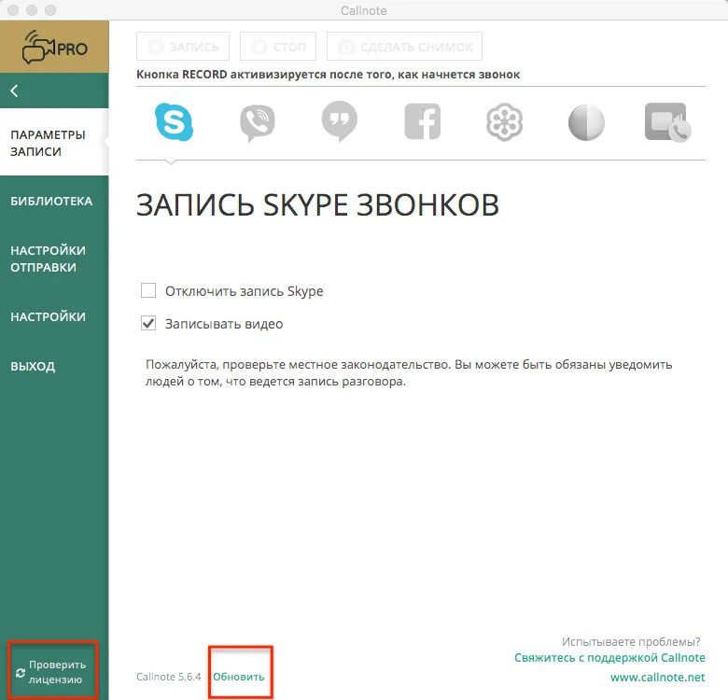Uncheck the Записывать видео checkbox
This screenshot has width=728, height=700.
click(148, 323)
